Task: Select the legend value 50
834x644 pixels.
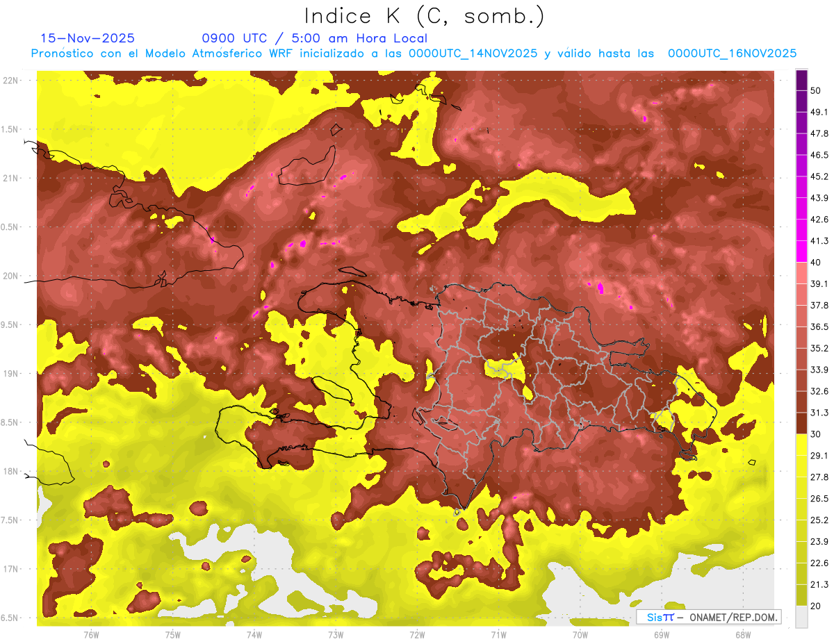Action: [x=816, y=90]
